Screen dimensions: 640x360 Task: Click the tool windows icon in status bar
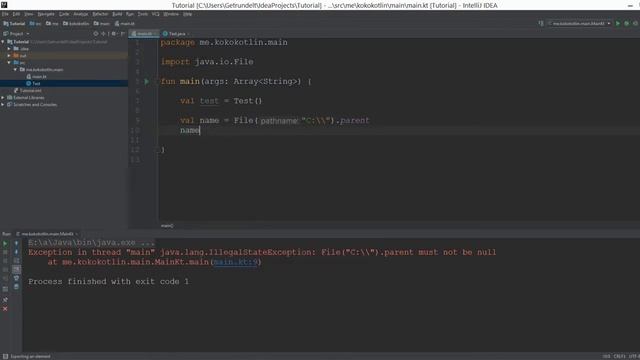pos(5,356)
